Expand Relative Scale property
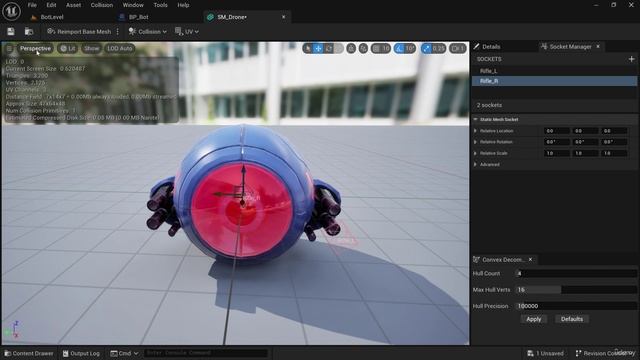This screenshot has width=640, height=360. (476, 153)
